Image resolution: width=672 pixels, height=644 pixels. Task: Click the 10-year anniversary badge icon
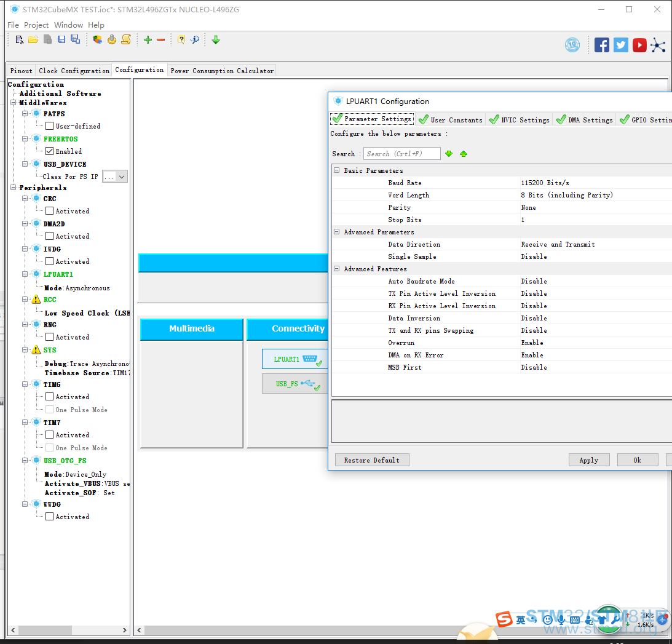point(572,45)
